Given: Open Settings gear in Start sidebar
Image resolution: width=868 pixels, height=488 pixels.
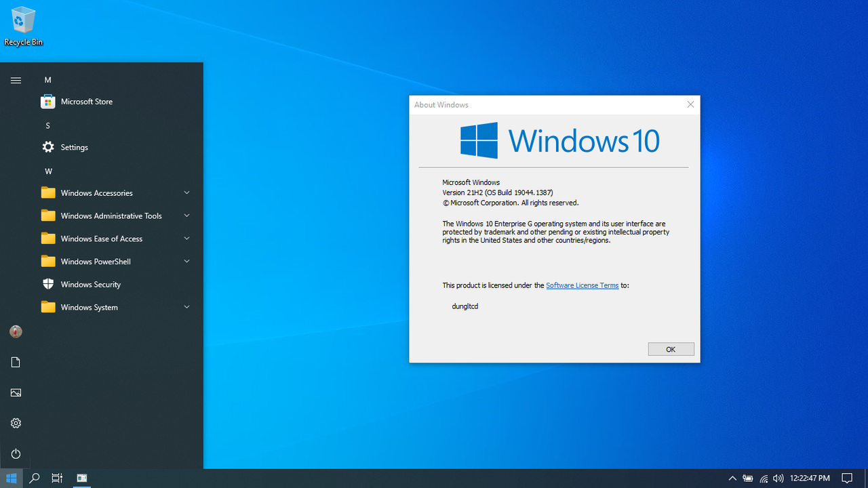Looking at the screenshot, I should pos(16,423).
